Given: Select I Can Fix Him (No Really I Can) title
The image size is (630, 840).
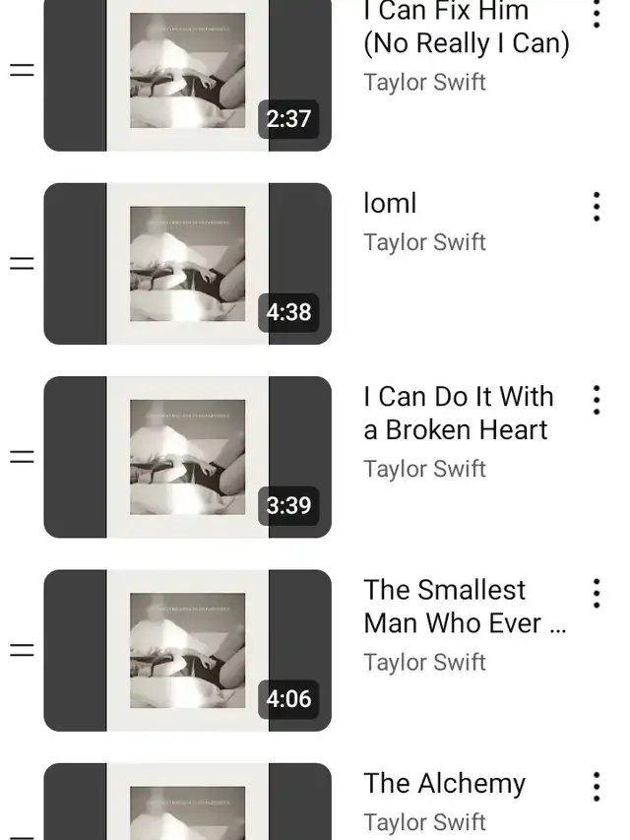Looking at the screenshot, I should point(466,28).
